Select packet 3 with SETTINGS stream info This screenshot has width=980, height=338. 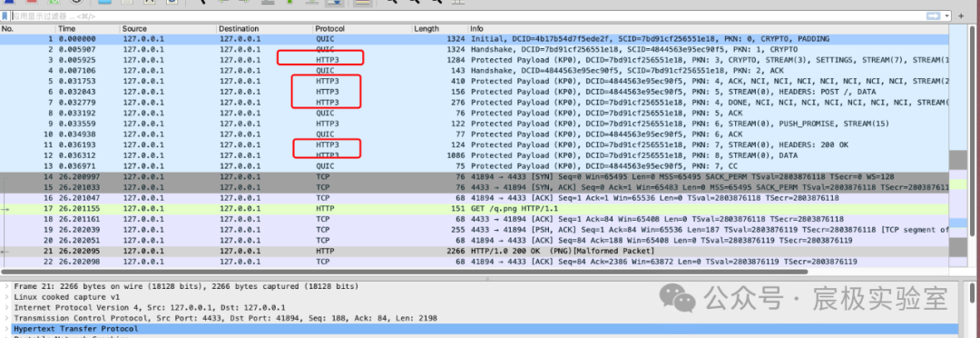[x=474, y=60]
